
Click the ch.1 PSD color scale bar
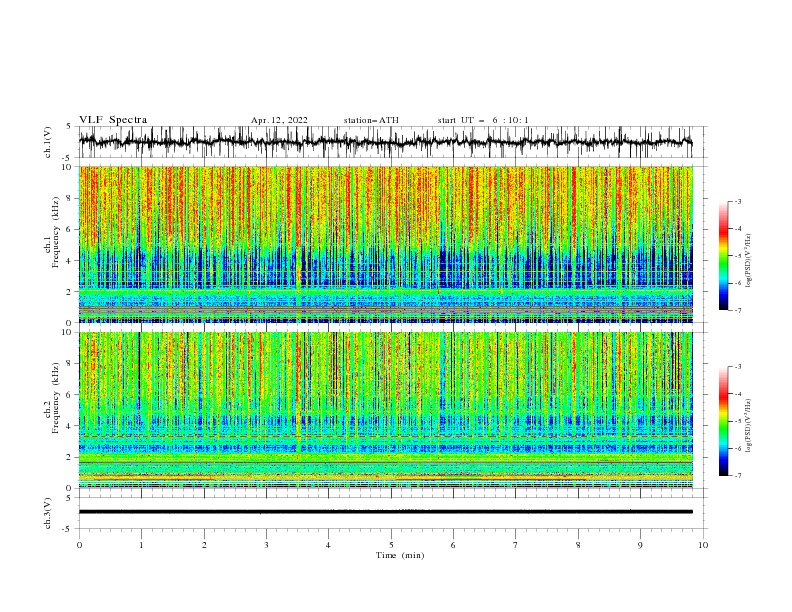723,255
